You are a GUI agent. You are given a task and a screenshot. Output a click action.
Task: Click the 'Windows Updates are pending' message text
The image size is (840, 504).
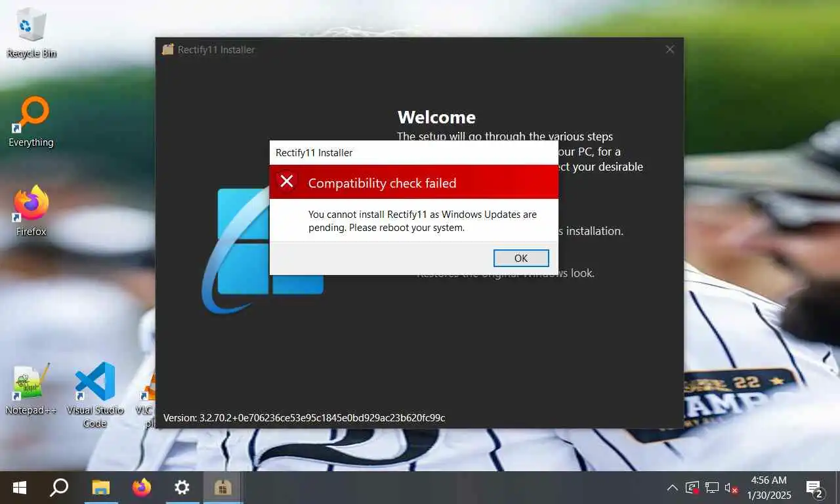tap(423, 221)
